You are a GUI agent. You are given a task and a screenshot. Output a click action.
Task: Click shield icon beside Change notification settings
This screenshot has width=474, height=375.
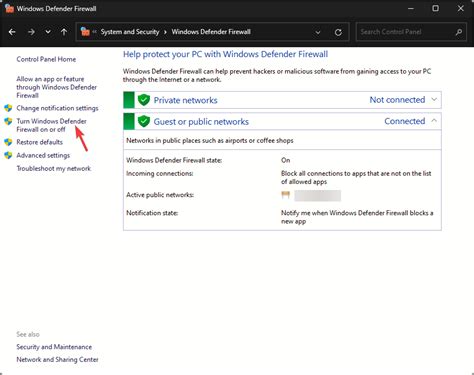(8, 108)
